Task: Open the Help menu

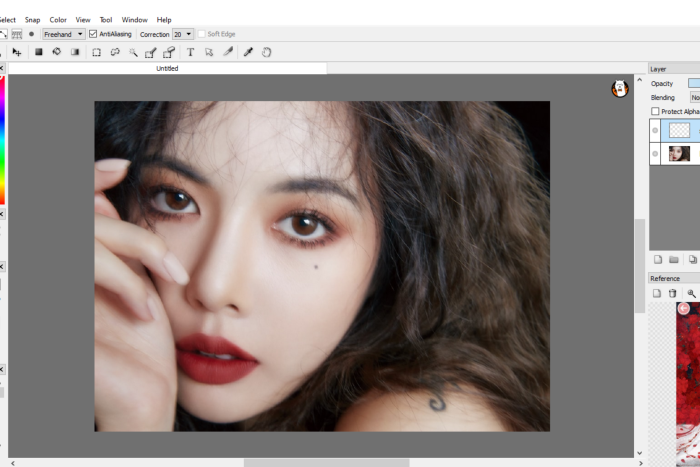Action: [x=164, y=20]
